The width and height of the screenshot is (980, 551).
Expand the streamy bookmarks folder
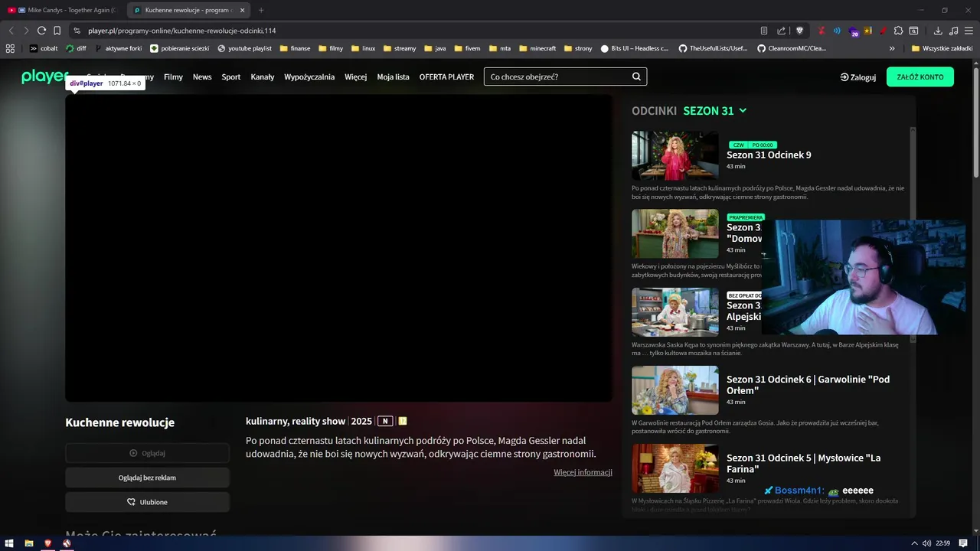point(400,48)
